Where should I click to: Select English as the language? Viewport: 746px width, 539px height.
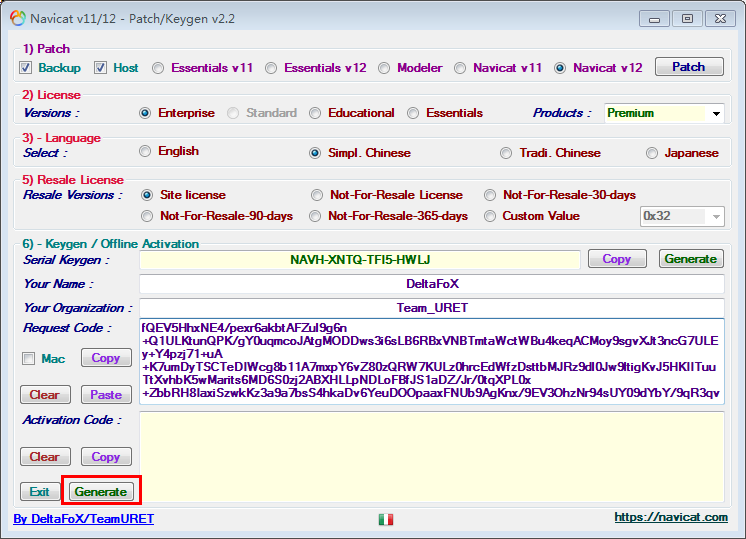(x=145, y=151)
